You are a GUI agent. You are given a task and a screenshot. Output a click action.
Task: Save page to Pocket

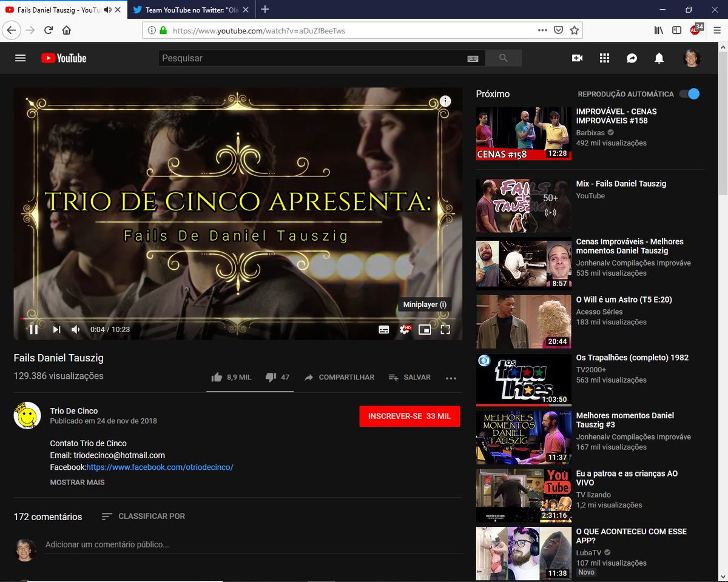coord(559,30)
